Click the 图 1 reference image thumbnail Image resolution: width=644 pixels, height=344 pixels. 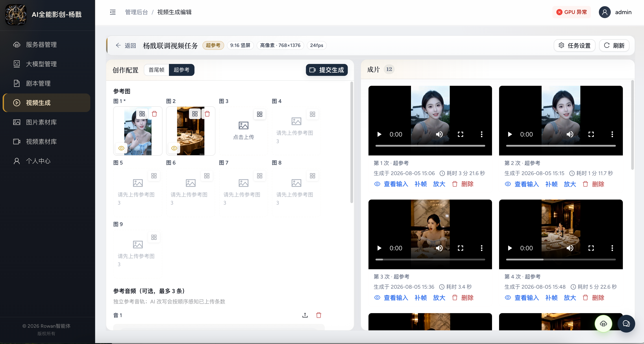138,131
